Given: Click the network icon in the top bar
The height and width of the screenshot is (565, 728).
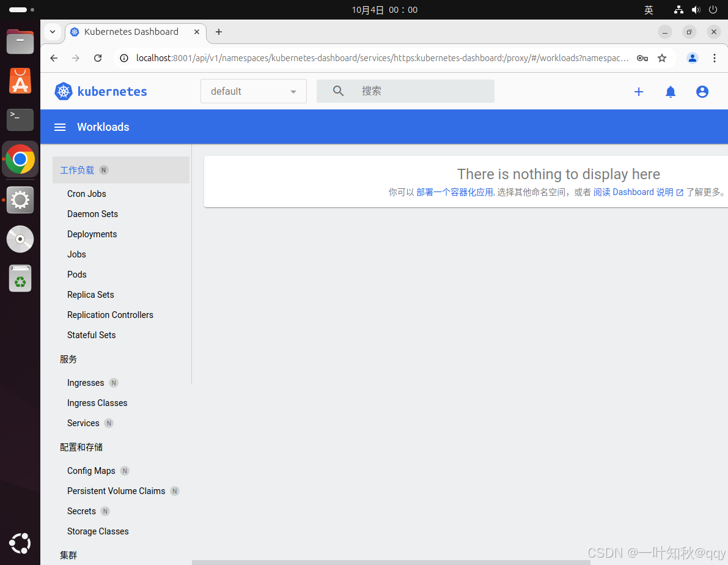Looking at the screenshot, I should (x=678, y=10).
